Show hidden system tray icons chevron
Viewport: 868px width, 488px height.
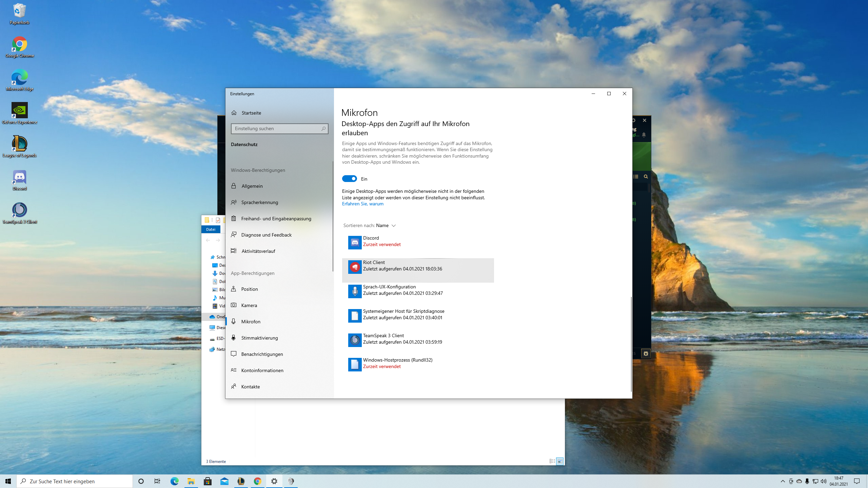[783, 481]
